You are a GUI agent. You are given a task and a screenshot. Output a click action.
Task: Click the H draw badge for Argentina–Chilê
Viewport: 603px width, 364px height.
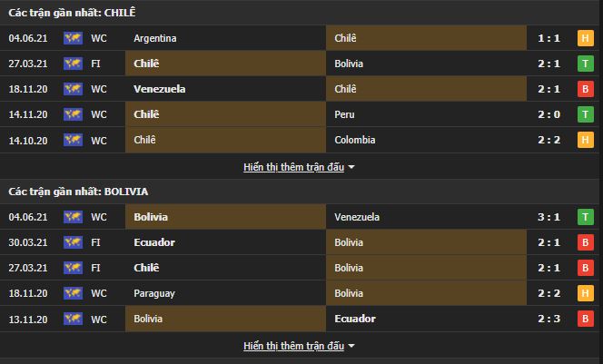pos(586,38)
